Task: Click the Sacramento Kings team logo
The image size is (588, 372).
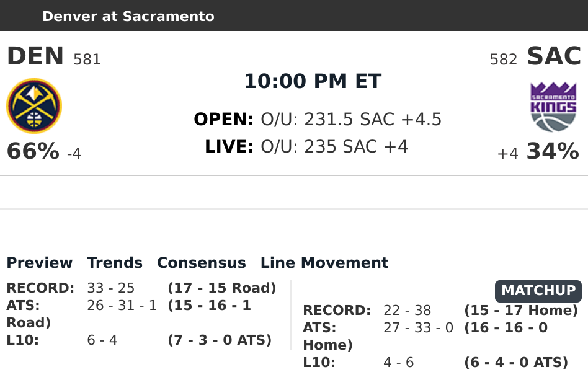Action: [553, 107]
